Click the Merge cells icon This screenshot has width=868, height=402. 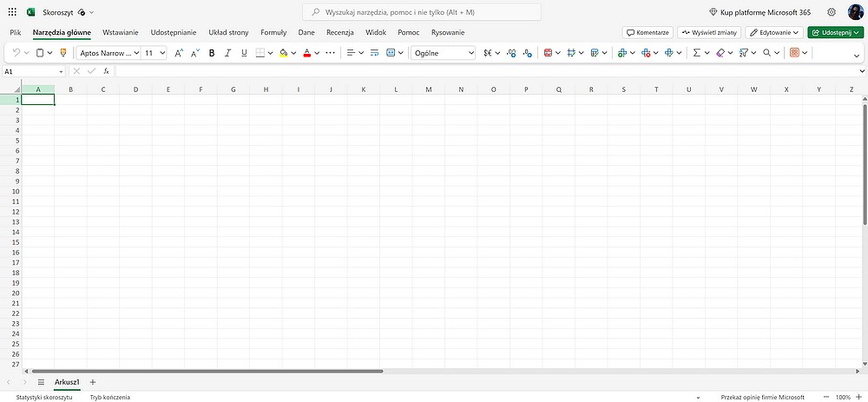(391, 53)
